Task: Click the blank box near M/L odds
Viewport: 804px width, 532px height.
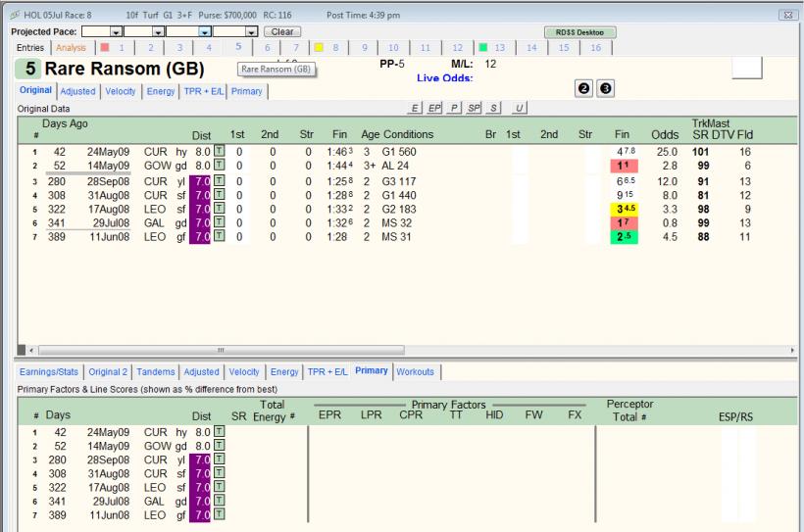Action: pos(746,69)
